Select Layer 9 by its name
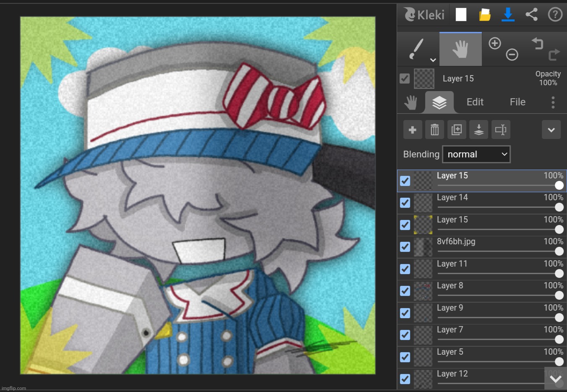Image resolution: width=567 pixels, height=392 pixels. point(450,308)
